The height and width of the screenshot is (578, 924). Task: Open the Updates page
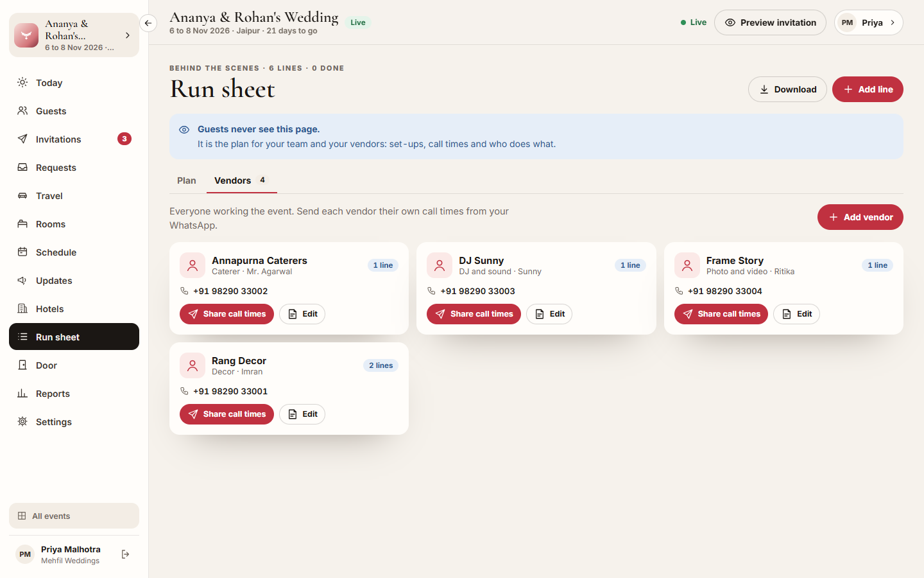[x=74, y=281]
